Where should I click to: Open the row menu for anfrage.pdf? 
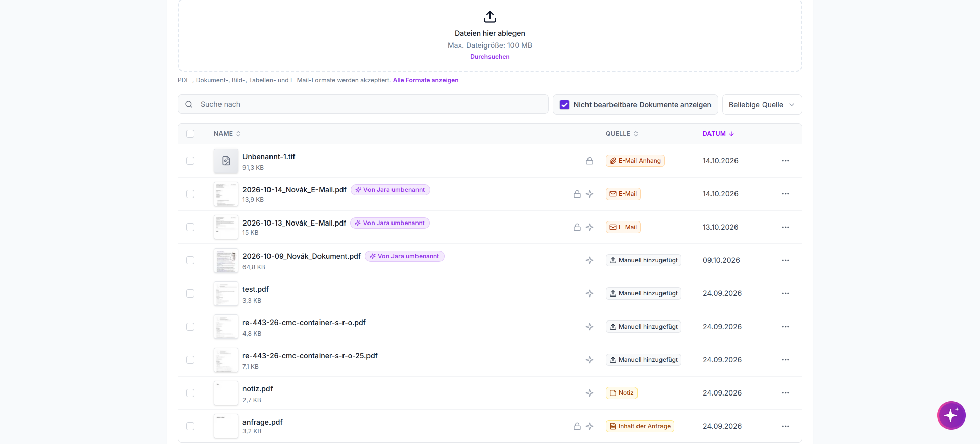click(x=786, y=426)
